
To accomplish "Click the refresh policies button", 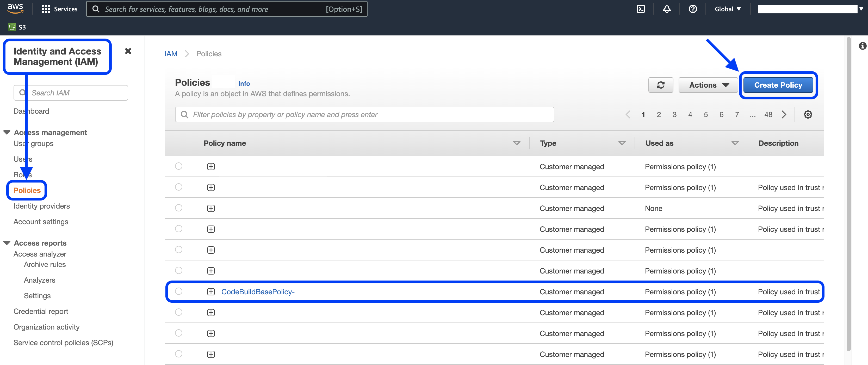I will point(660,85).
